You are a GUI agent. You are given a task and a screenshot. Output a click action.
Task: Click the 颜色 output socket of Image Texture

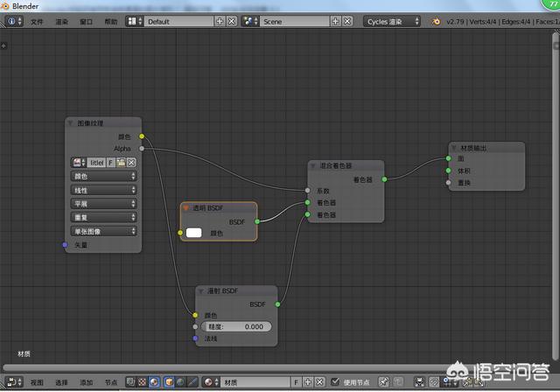point(142,136)
